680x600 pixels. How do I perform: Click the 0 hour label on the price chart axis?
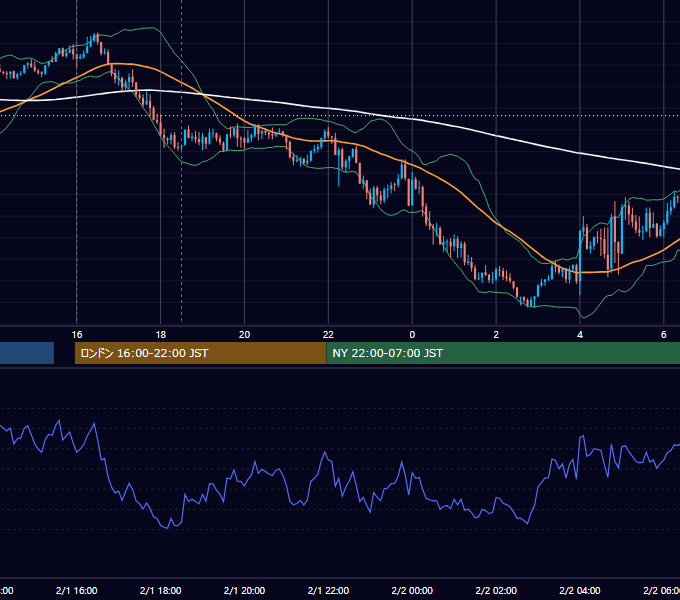click(412, 335)
